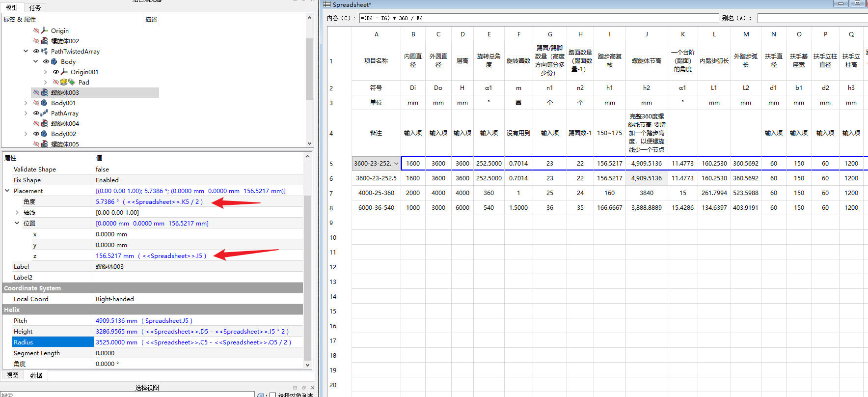Click the yellow Pad feature icon
This screenshot has height=397, width=868.
(64, 82)
